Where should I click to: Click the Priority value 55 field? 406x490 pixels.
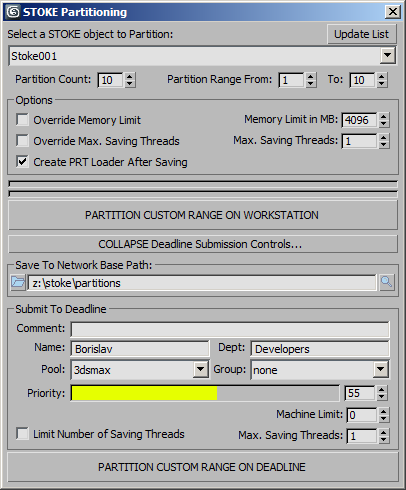[x=361, y=393]
